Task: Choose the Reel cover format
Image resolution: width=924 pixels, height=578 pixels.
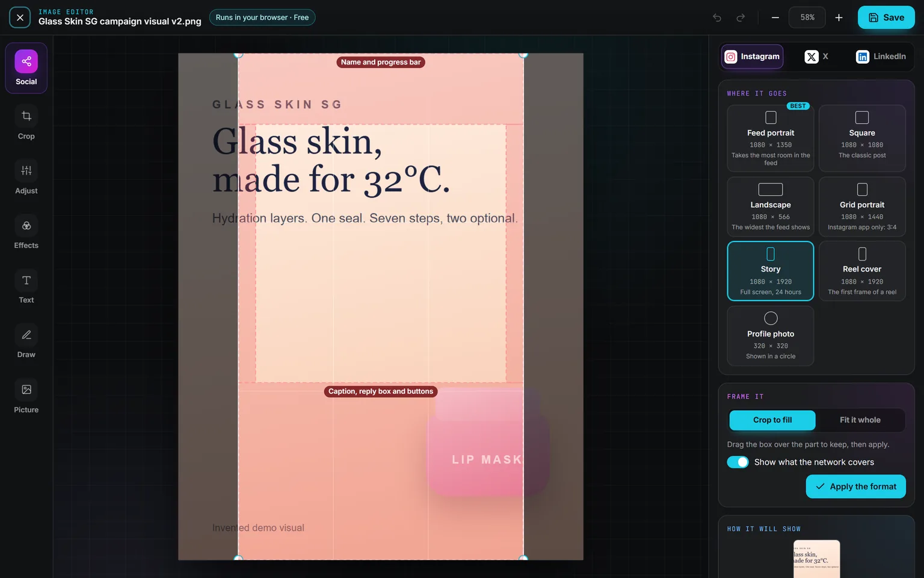Action: tap(862, 271)
